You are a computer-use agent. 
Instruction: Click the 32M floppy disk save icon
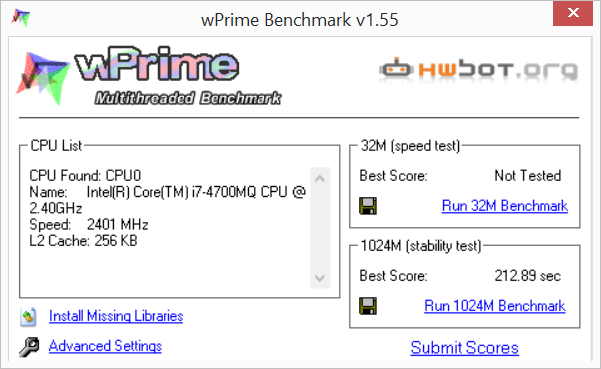[x=368, y=206]
